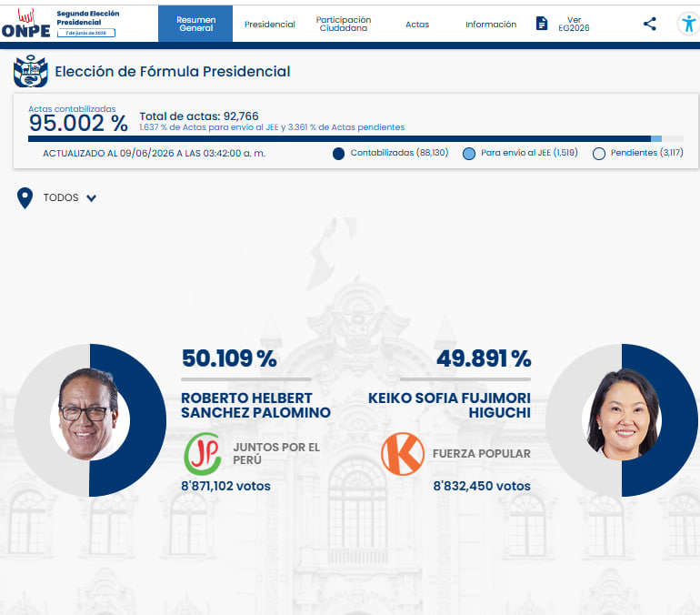Click the Contabilizadas dark blue legend dot
The width and height of the screenshot is (700, 615).
(338, 154)
